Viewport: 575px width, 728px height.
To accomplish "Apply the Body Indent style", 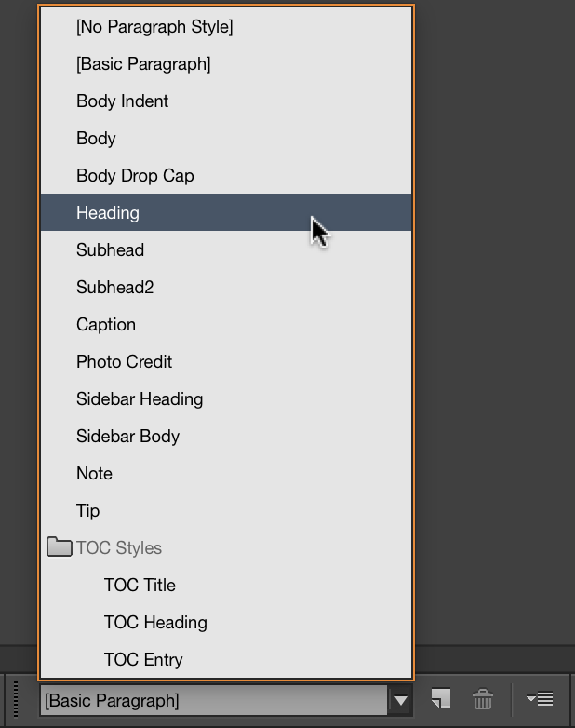I will tap(122, 101).
